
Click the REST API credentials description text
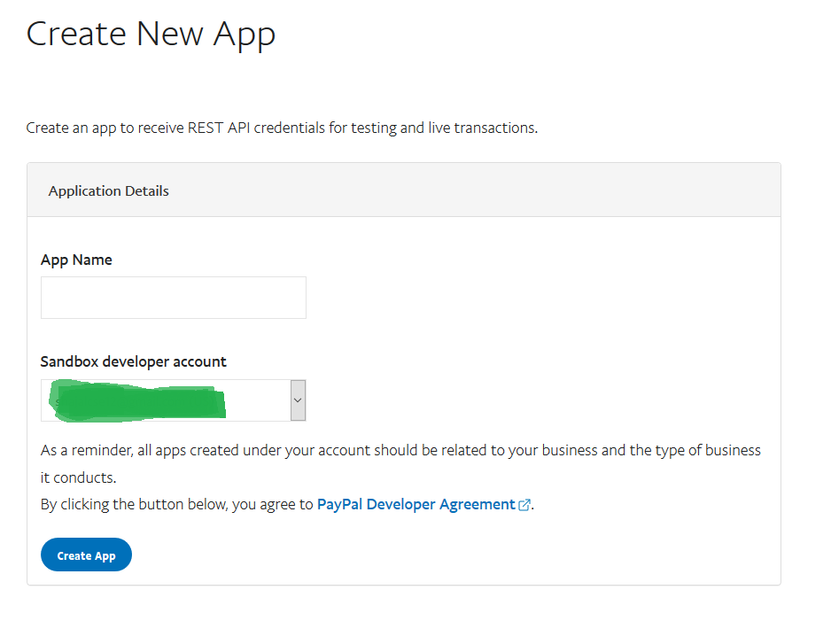click(282, 128)
